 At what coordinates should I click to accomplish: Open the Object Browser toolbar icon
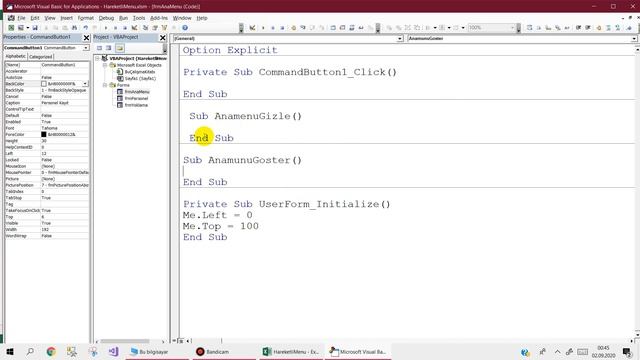click(x=164, y=28)
